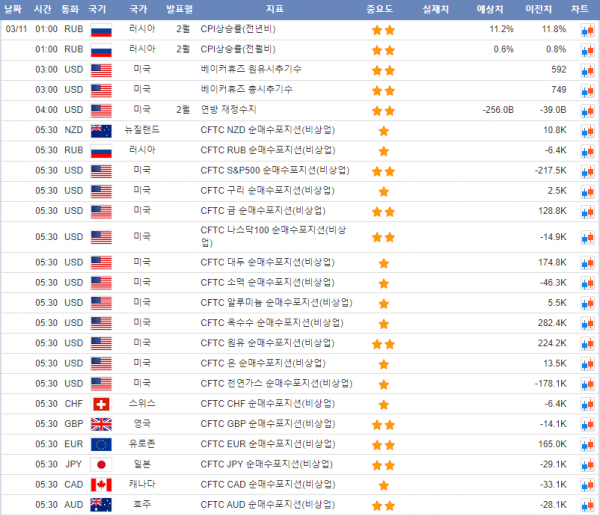Click the 시간 column header
The image size is (600, 516).
coord(44,8)
